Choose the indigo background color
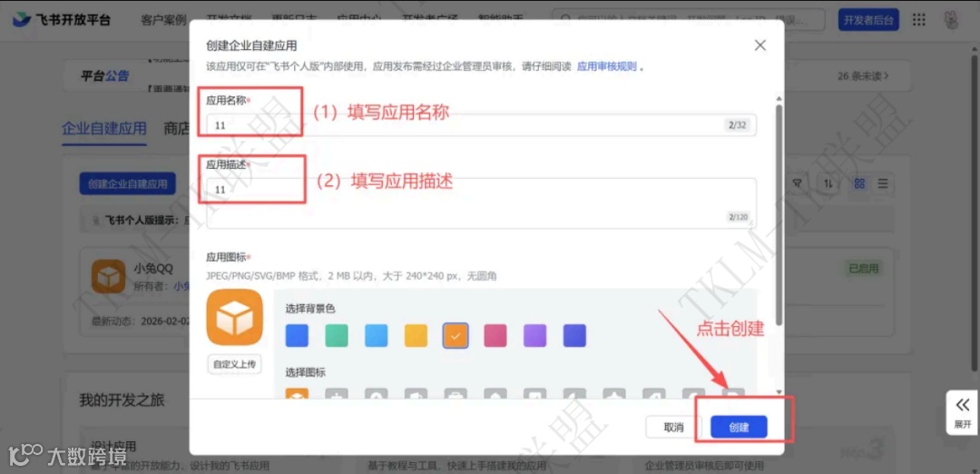The image size is (980, 474). [x=575, y=336]
